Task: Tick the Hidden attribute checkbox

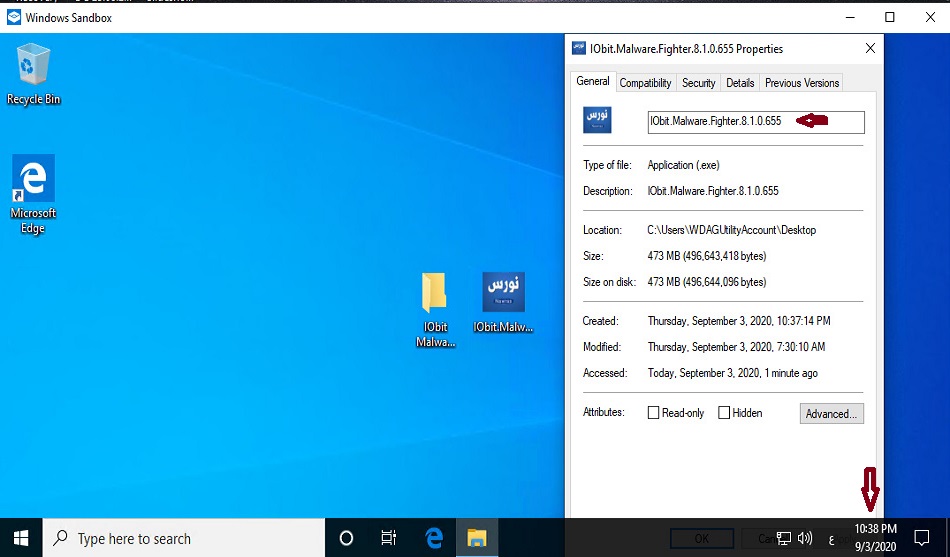Action: coord(724,413)
